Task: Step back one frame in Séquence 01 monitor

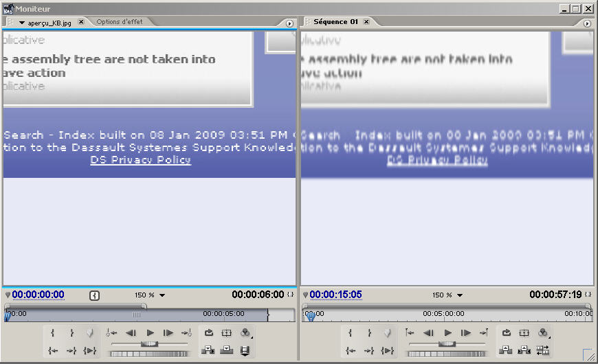Action: 429,333
